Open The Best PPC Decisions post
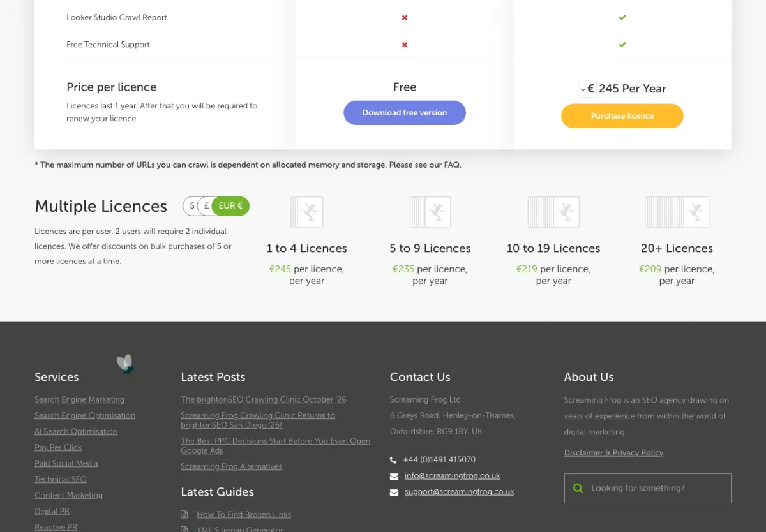 (x=276, y=445)
